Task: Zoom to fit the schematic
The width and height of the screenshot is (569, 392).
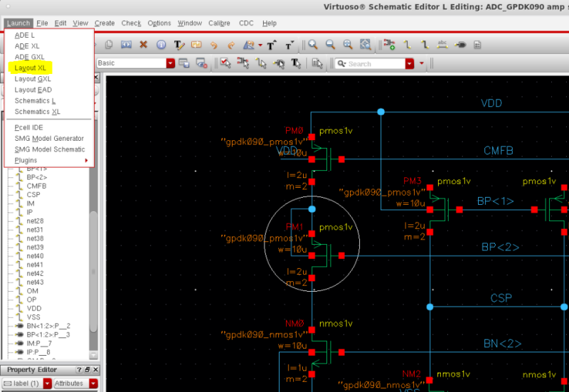Action: click(x=348, y=45)
